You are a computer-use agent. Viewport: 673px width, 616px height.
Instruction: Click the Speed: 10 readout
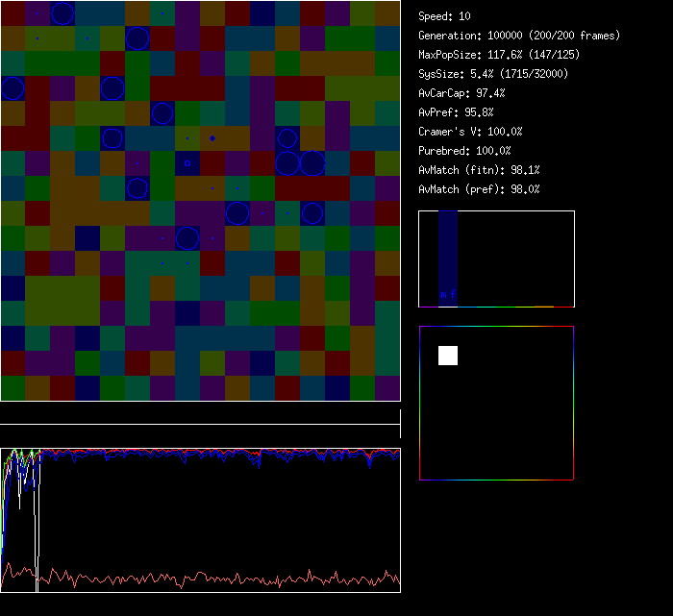[x=444, y=16]
